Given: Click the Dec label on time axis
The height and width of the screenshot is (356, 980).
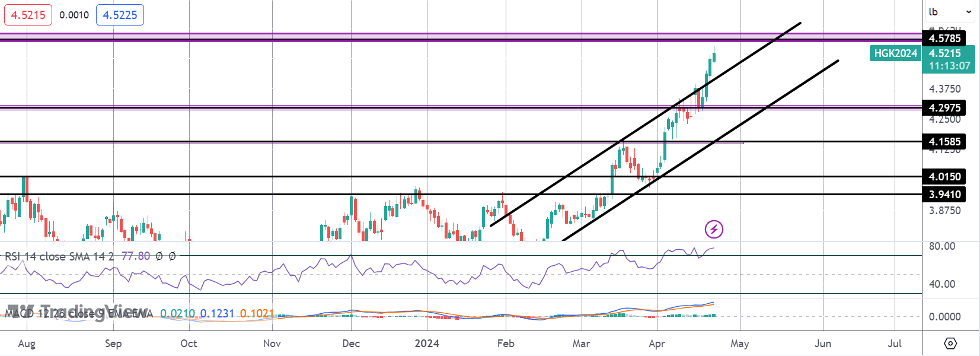Looking at the screenshot, I should click(351, 344).
